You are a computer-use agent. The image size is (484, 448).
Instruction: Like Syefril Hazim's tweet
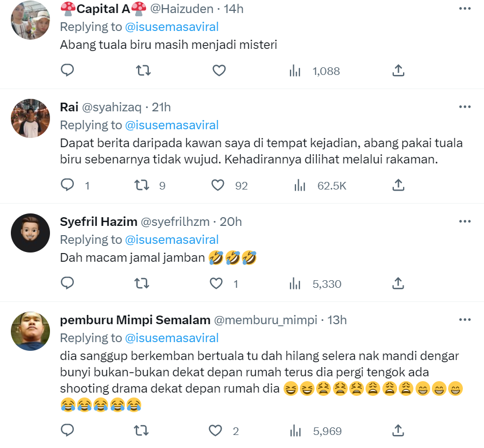point(217,283)
